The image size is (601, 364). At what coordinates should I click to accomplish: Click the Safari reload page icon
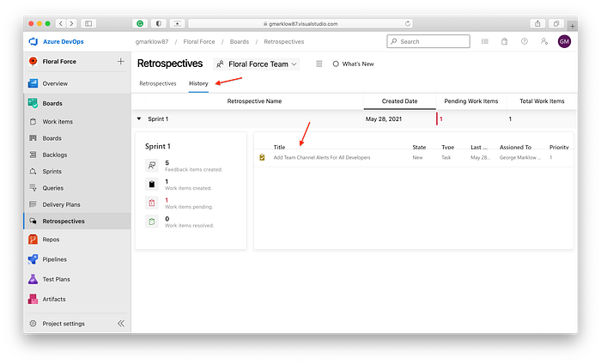408,23
